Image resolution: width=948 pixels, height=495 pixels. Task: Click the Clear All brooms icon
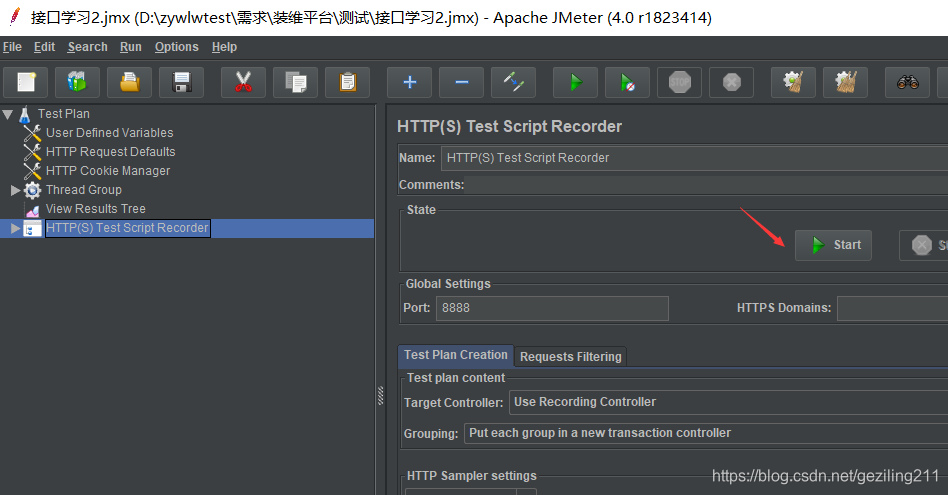point(845,82)
